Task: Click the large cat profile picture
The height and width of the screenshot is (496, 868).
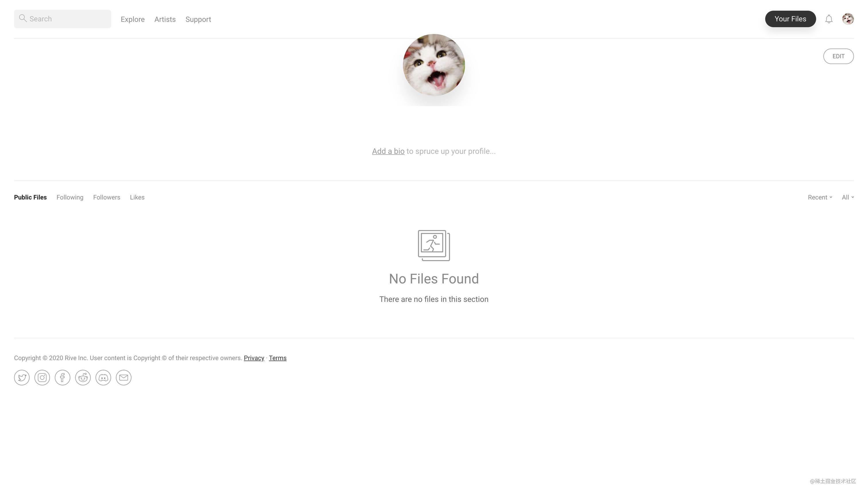Action: coord(434,65)
